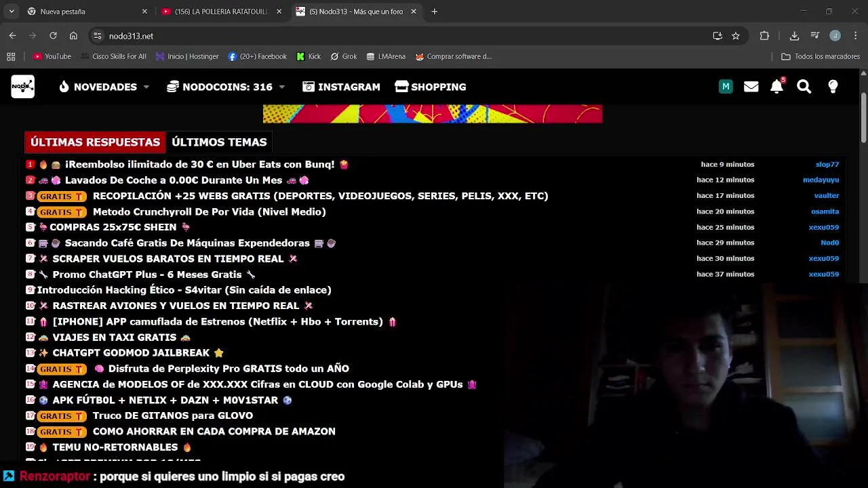Click the GRATIS badge on the Perplexity Pro row
This screenshot has width=868, height=488.
62,369
